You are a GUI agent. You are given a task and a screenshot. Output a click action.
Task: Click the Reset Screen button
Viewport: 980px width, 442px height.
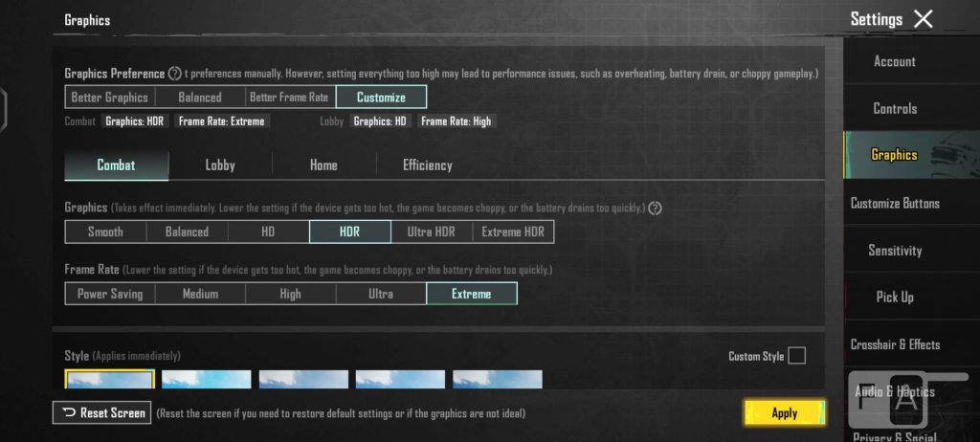(102, 413)
